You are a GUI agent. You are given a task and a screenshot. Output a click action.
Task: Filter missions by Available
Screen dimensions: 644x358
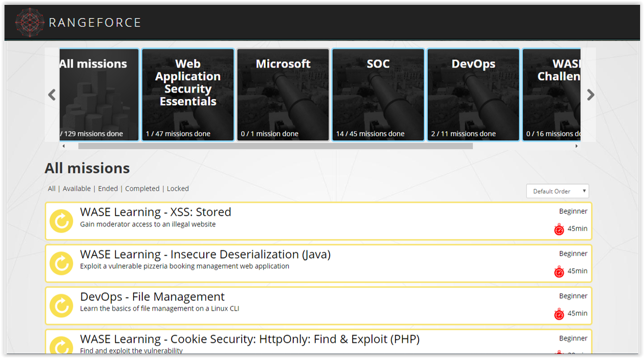coord(77,189)
